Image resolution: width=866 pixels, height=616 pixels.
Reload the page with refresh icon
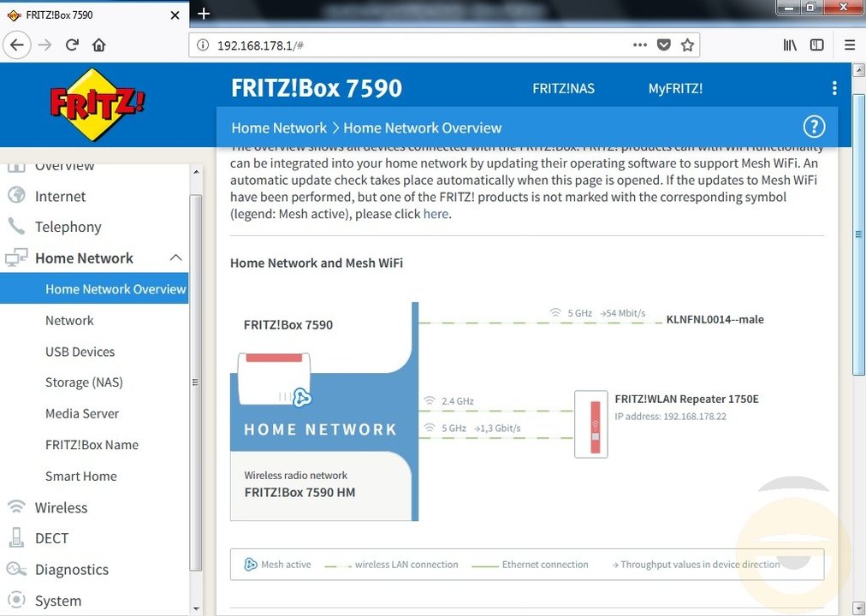click(72, 44)
